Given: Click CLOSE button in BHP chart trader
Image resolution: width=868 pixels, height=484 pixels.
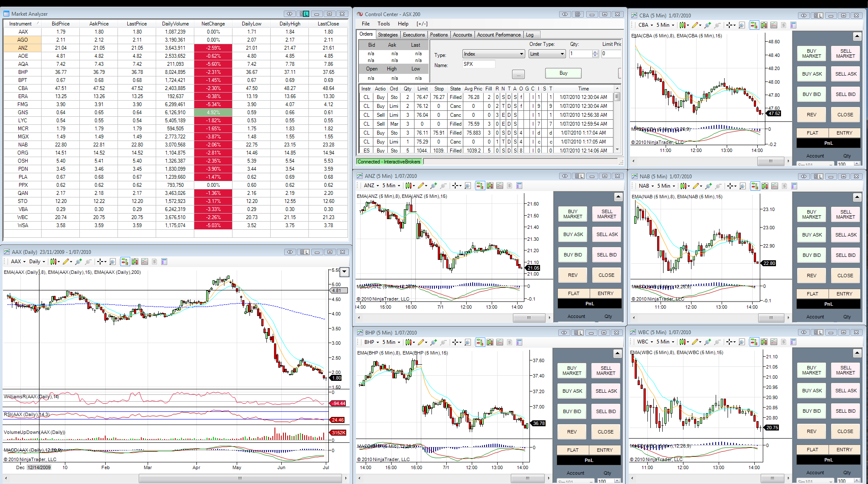Looking at the screenshot, I should (606, 432).
